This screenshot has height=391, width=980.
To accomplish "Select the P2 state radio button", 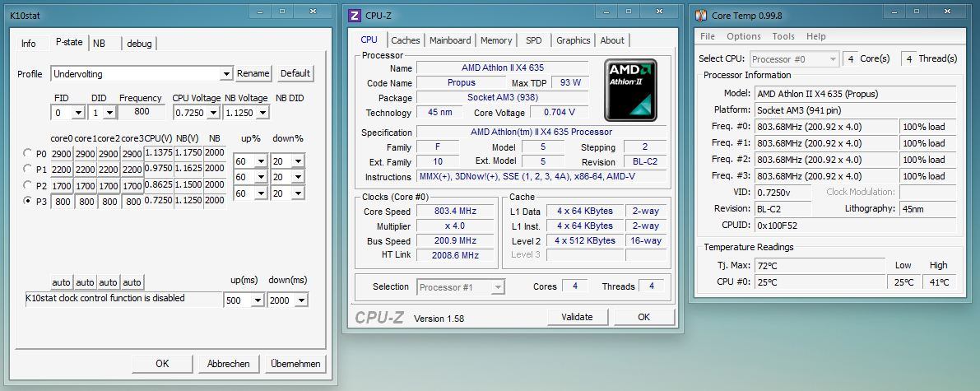I will [27, 184].
